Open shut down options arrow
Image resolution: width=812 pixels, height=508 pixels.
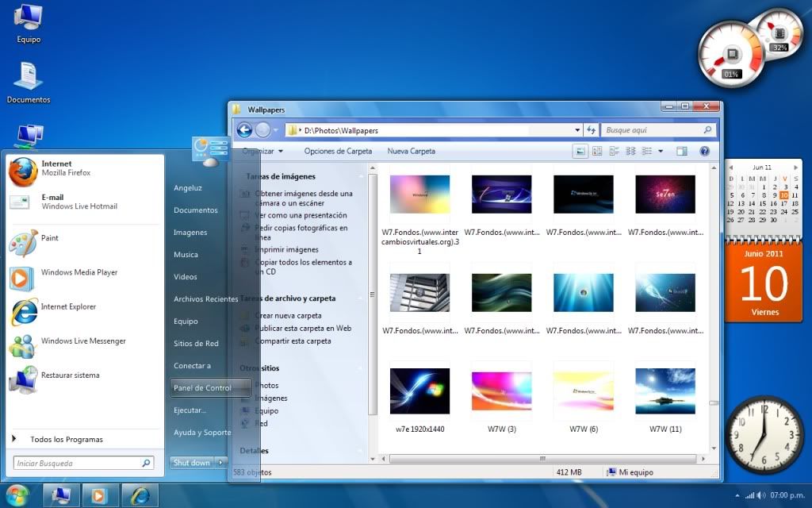[221, 463]
